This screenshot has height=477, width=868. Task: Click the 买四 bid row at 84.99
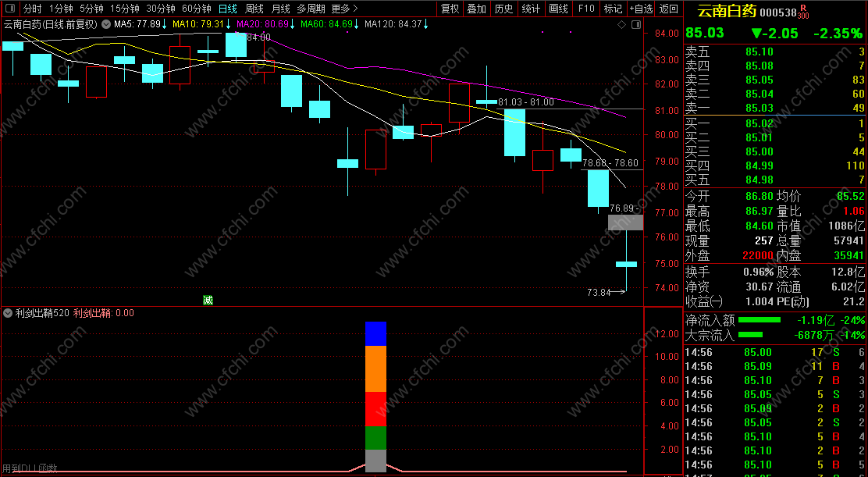coord(775,165)
